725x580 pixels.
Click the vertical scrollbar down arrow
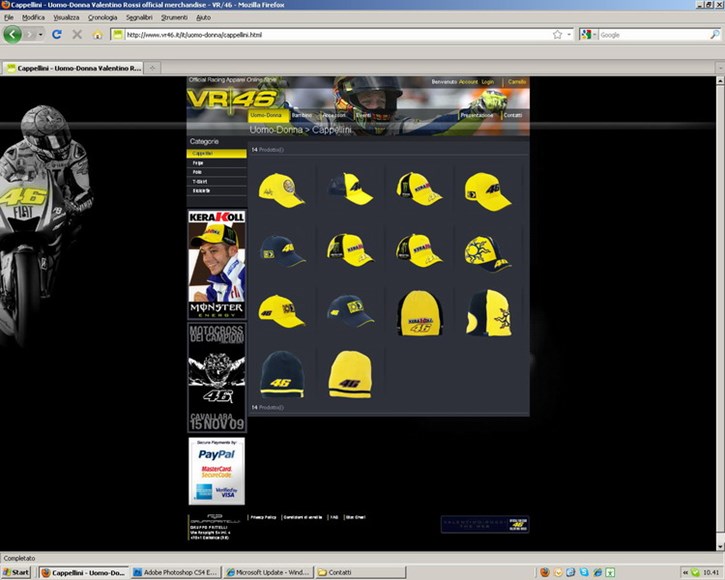(x=720, y=546)
